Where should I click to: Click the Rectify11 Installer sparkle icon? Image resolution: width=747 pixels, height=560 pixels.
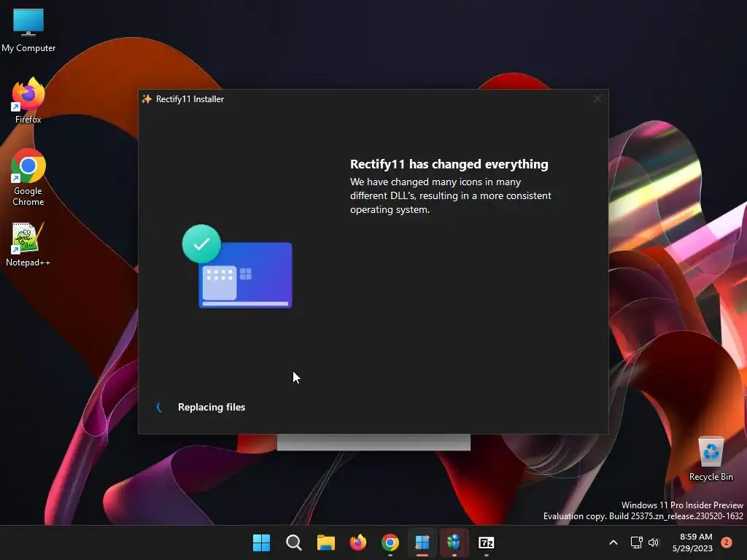147,99
